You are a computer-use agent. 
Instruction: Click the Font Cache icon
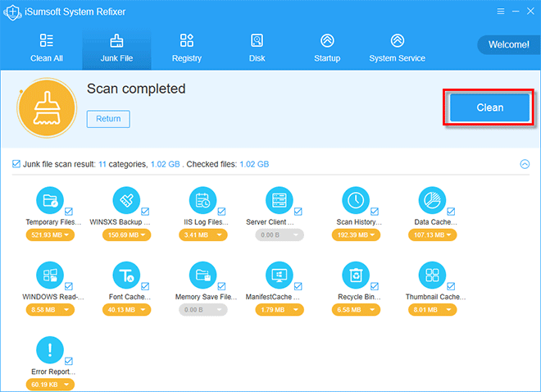(126, 276)
